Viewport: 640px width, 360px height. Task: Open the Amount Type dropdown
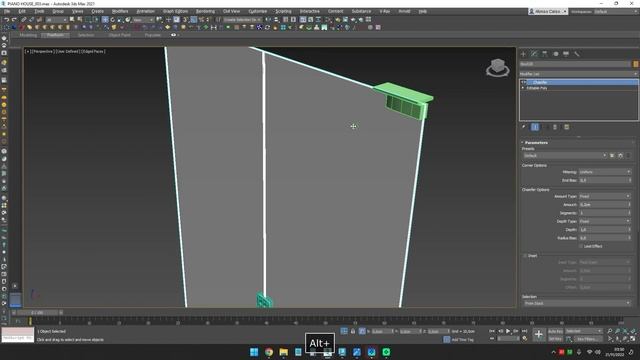click(x=605, y=196)
